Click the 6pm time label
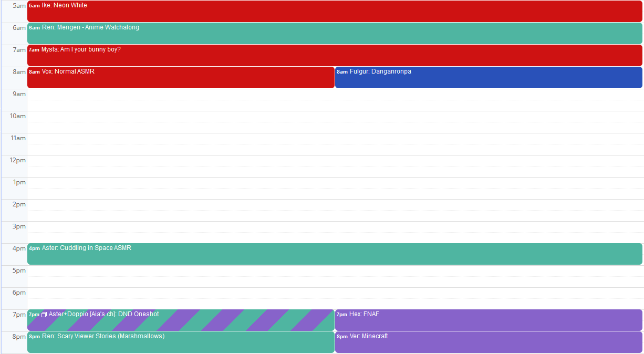The width and height of the screenshot is (644, 354). tap(19, 293)
